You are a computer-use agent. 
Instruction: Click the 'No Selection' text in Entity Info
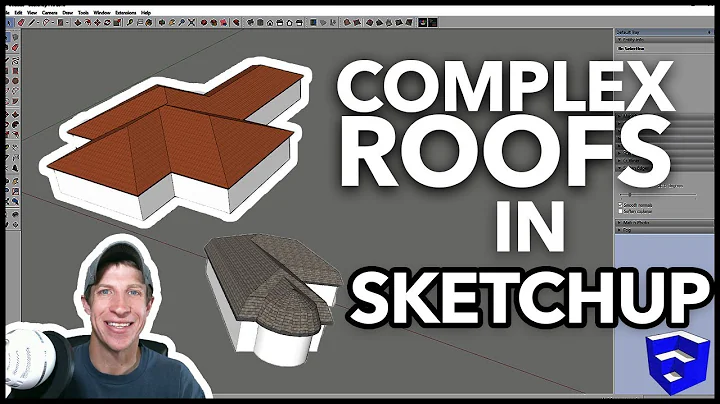pos(631,49)
